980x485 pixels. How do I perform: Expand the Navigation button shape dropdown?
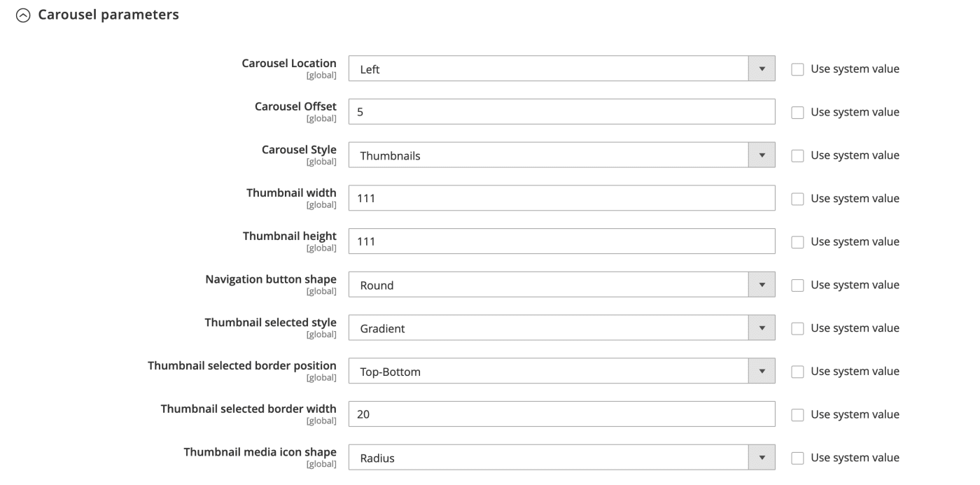[x=562, y=285]
